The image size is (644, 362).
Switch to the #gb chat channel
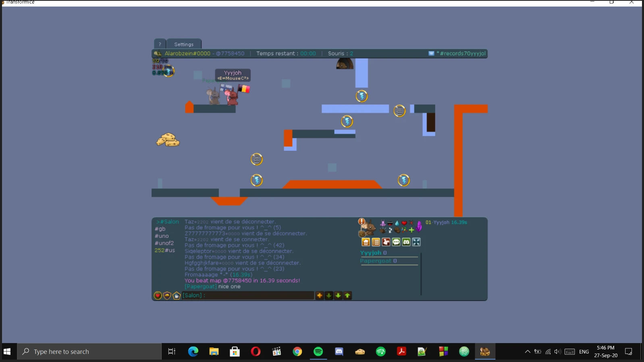[160, 229]
